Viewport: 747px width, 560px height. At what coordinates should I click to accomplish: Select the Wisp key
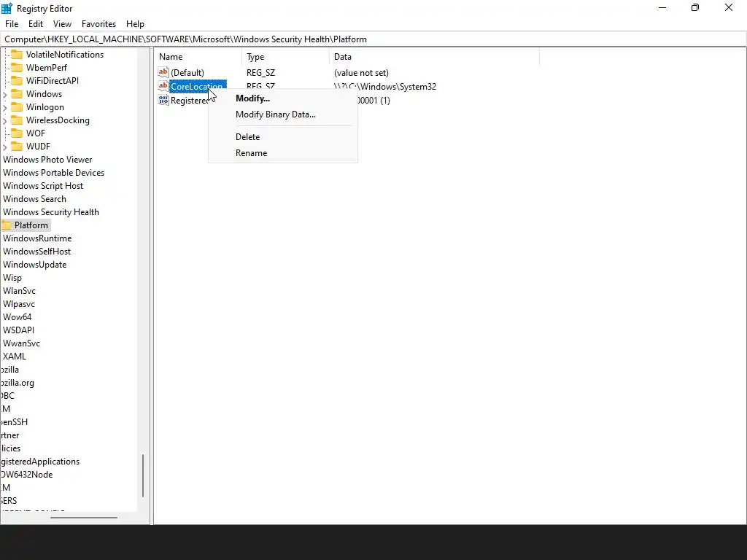tap(12, 278)
